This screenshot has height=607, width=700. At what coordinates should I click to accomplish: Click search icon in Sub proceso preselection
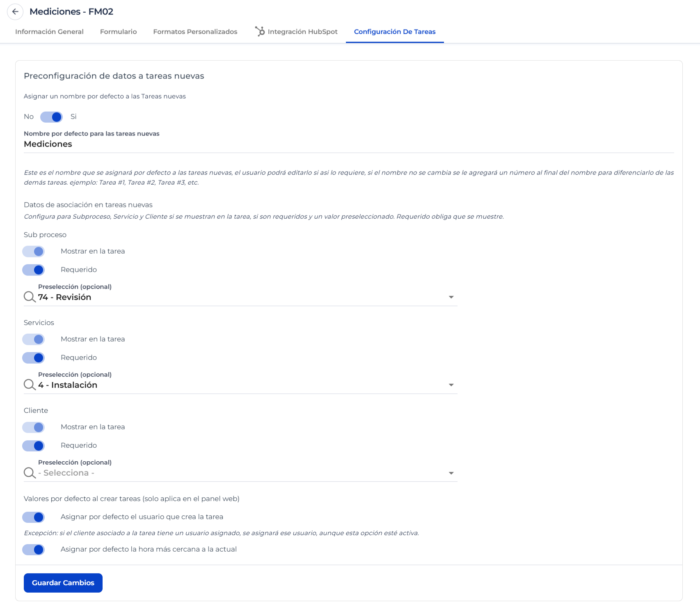coord(30,297)
